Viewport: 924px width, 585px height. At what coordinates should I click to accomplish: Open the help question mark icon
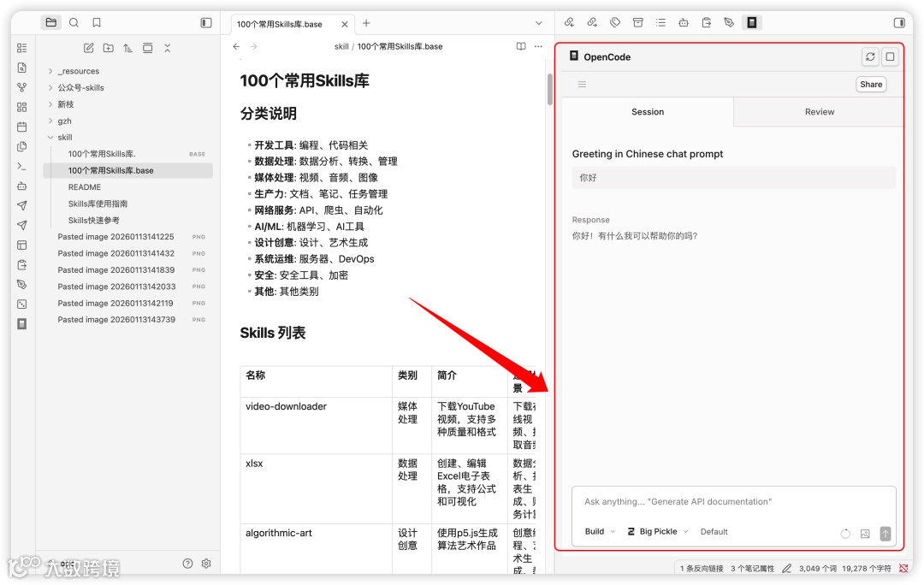click(187, 564)
